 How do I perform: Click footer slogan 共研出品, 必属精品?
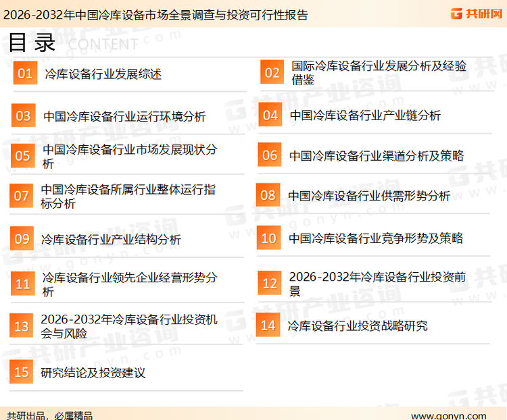[50, 415]
